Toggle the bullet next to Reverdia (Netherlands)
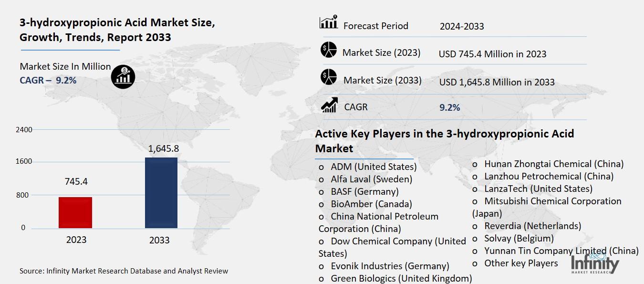 coord(474,226)
